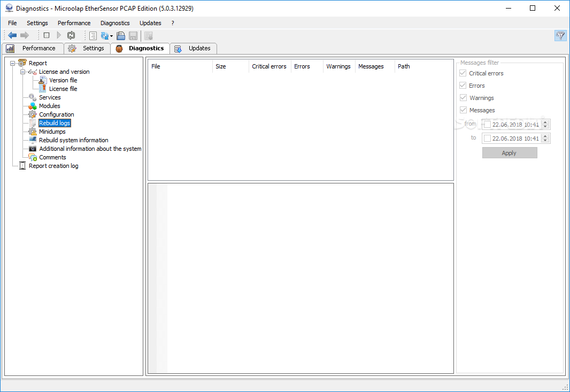This screenshot has height=392, width=570.
Task: Sort by the File column header
Action: click(x=180, y=66)
